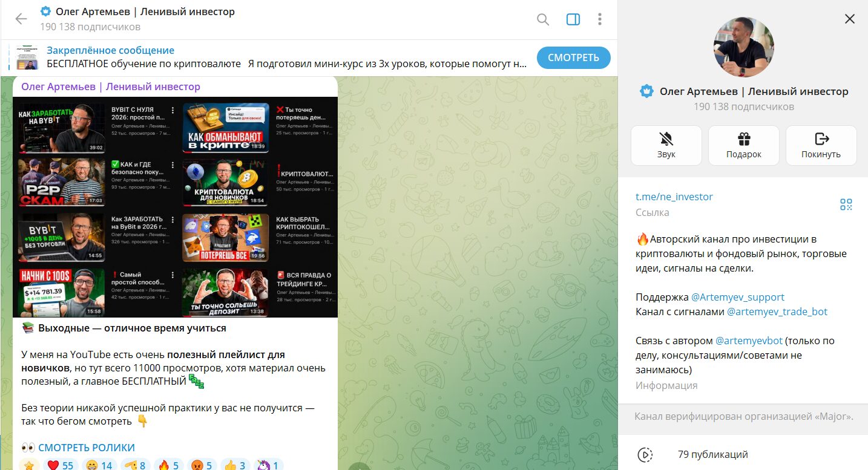Go back using the header arrow
The width and height of the screenshot is (868, 470).
click(x=21, y=19)
